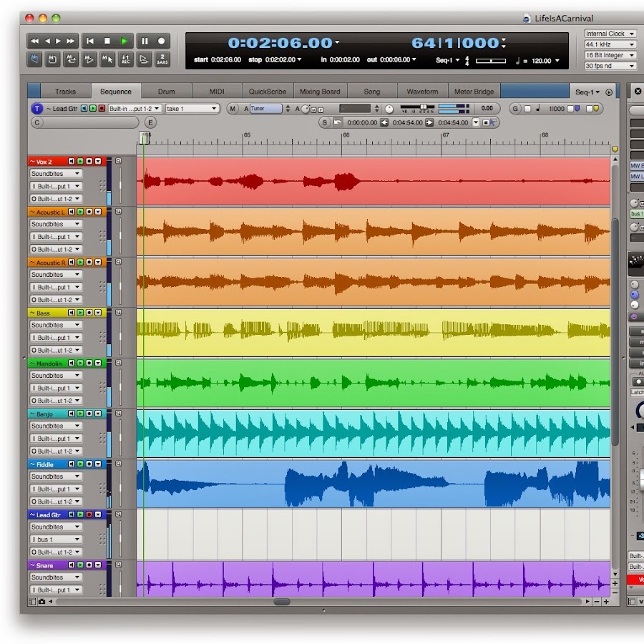
Task: Click the tempo slider in the counter display
Action: [x=491, y=61]
